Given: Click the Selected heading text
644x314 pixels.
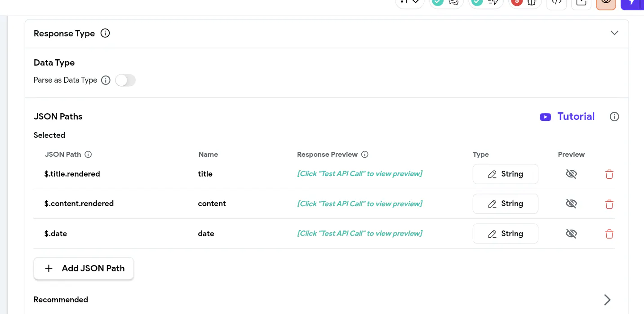Looking at the screenshot, I should click(x=49, y=135).
